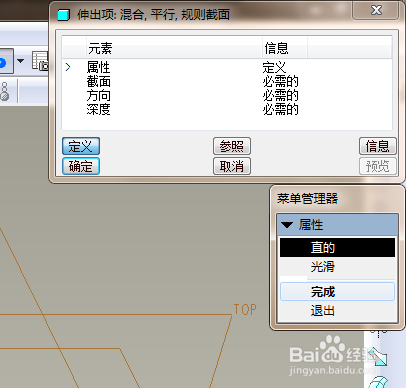Click the TOP datum plane label

click(245, 310)
